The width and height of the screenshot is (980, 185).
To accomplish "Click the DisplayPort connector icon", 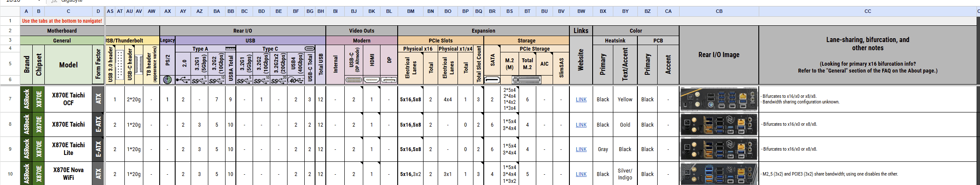I will click(x=389, y=80).
